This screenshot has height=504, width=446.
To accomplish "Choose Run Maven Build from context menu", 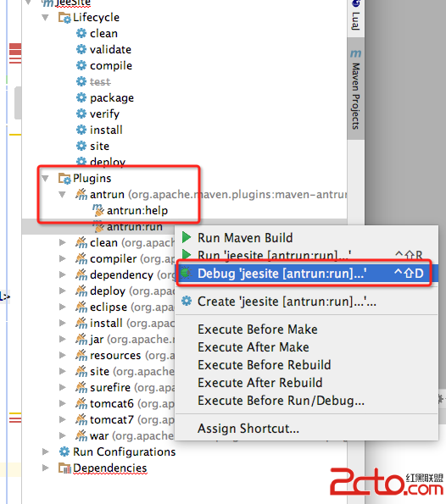I will click(x=306, y=238).
